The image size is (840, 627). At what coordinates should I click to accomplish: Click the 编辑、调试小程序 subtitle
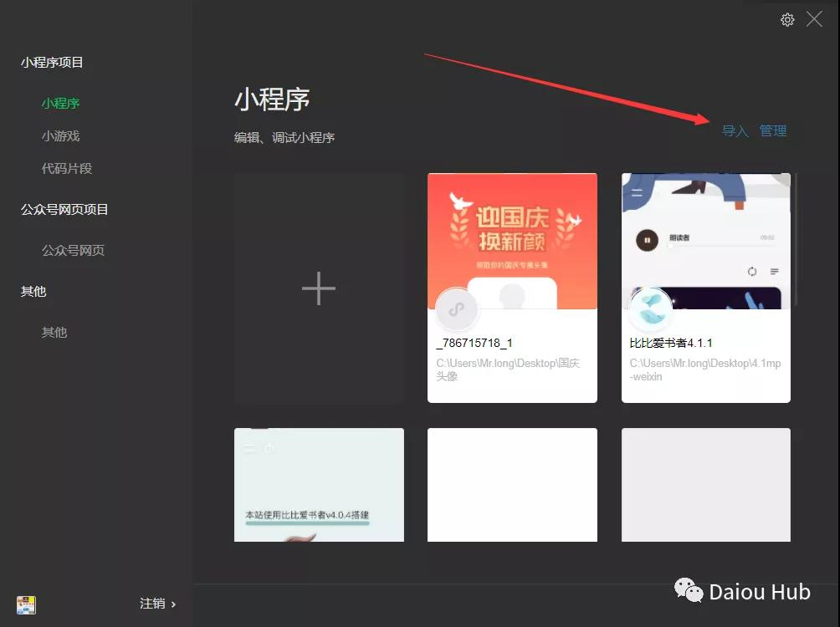pos(284,138)
